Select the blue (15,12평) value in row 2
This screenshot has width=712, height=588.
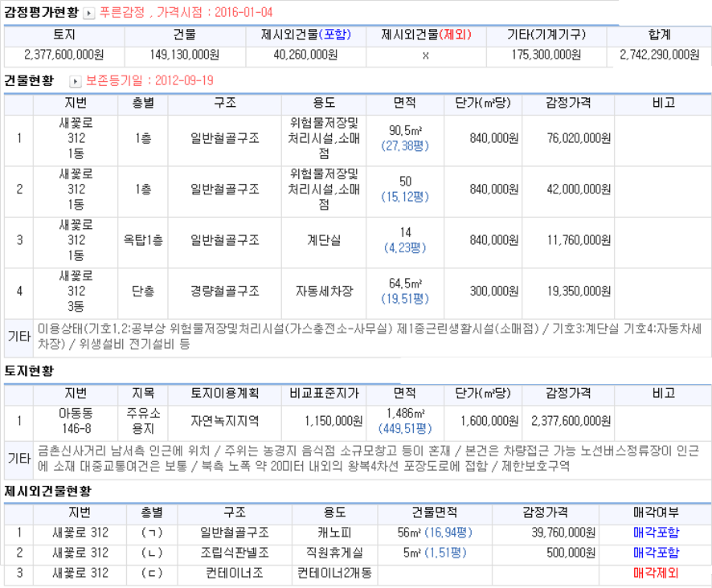click(406, 197)
